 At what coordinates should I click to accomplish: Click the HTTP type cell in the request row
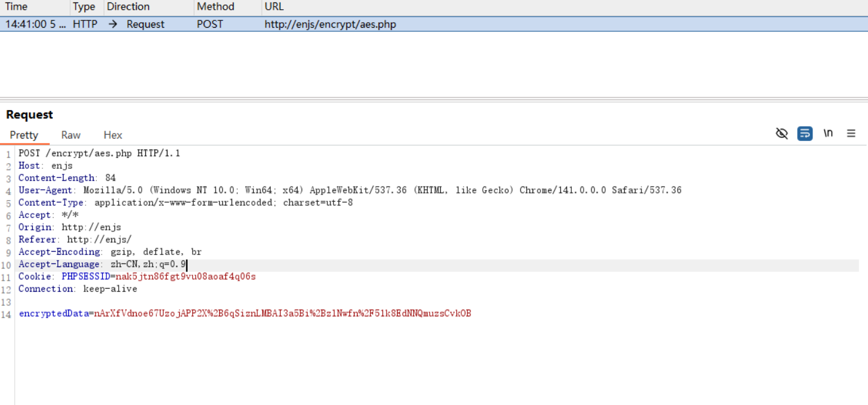tap(85, 24)
